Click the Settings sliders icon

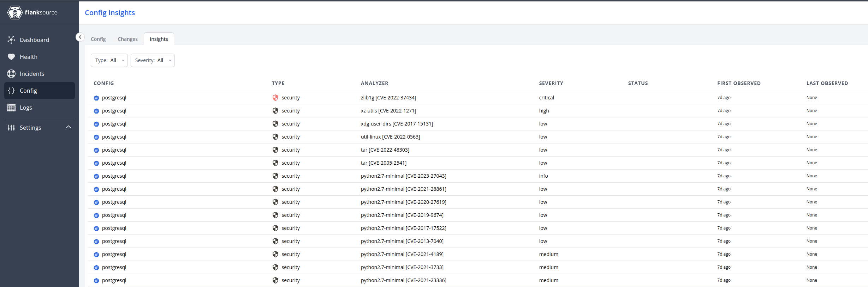(x=11, y=128)
